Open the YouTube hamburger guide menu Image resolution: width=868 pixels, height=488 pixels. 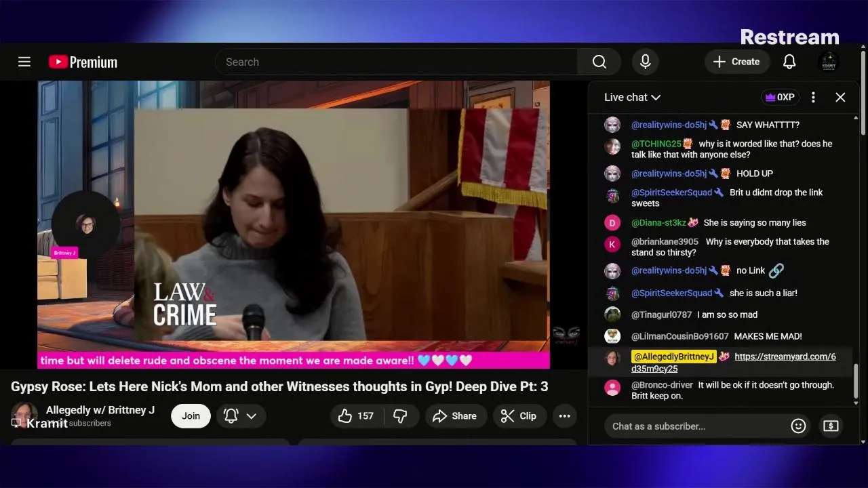24,62
